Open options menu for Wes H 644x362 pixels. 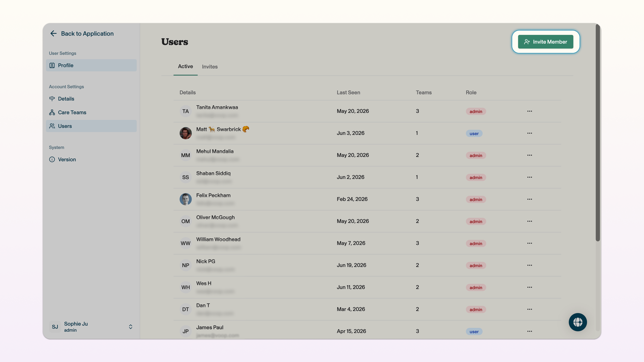click(529, 287)
